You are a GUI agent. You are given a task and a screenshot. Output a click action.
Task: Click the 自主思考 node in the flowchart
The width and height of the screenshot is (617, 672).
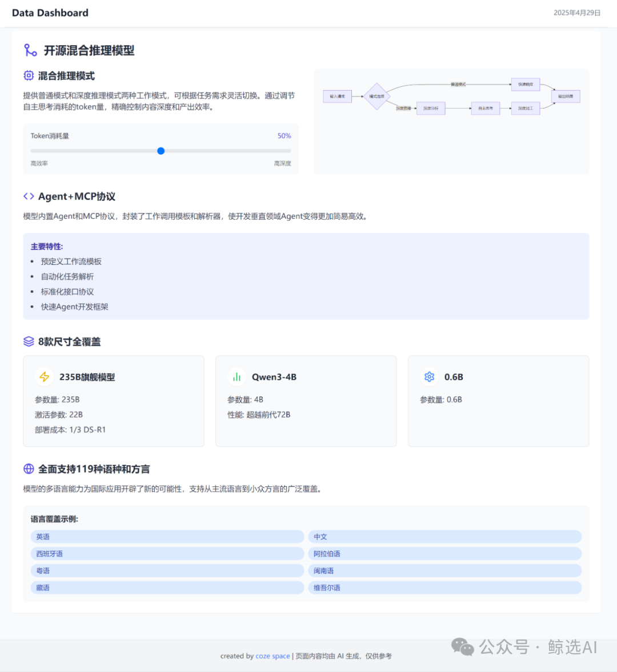486,108
